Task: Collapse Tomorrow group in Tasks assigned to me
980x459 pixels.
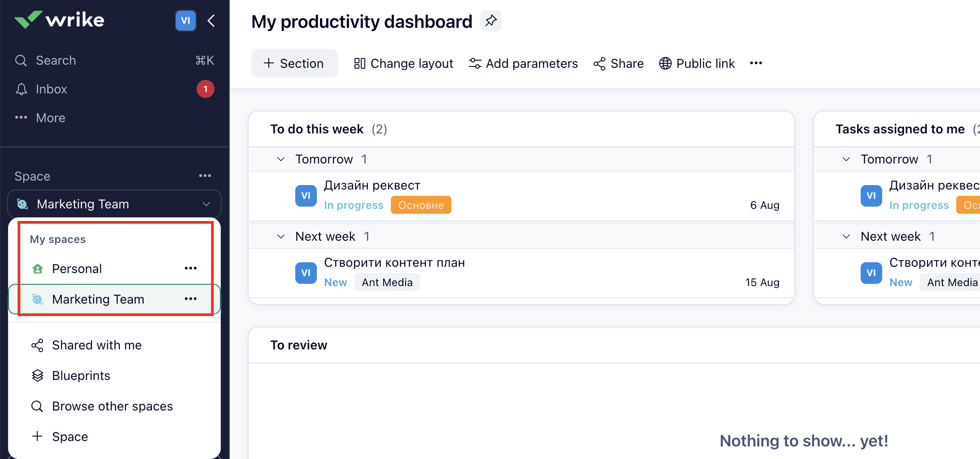Action: click(x=846, y=159)
